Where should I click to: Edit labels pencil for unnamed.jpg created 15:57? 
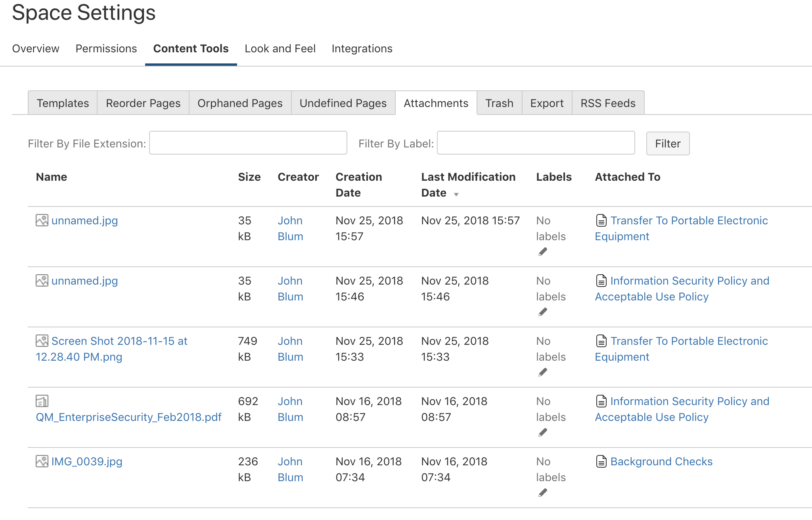click(x=543, y=252)
